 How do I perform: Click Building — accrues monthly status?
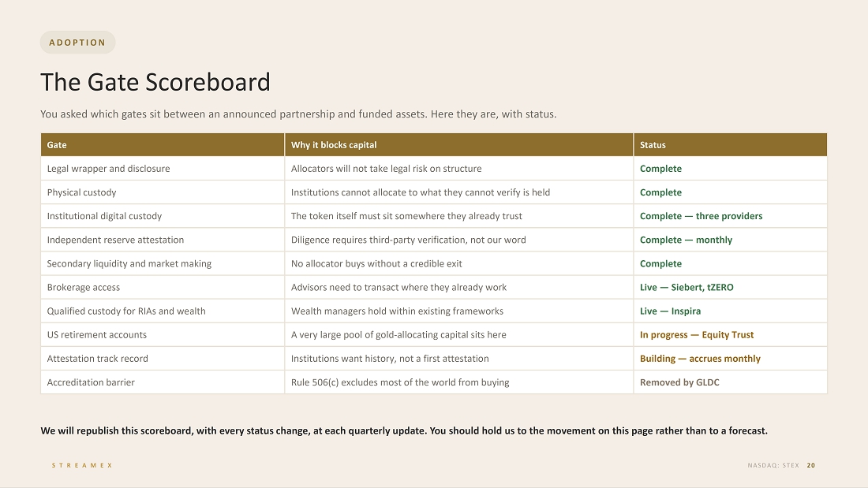click(700, 359)
